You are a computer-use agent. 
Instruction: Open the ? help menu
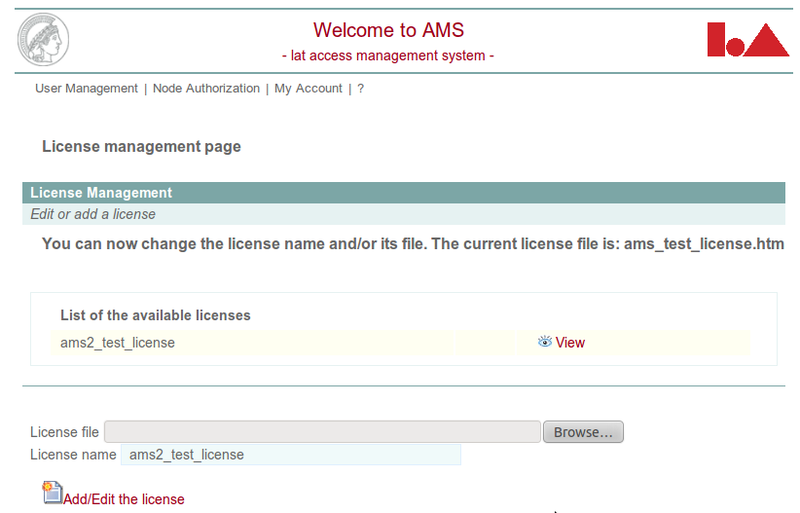pos(361,88)
